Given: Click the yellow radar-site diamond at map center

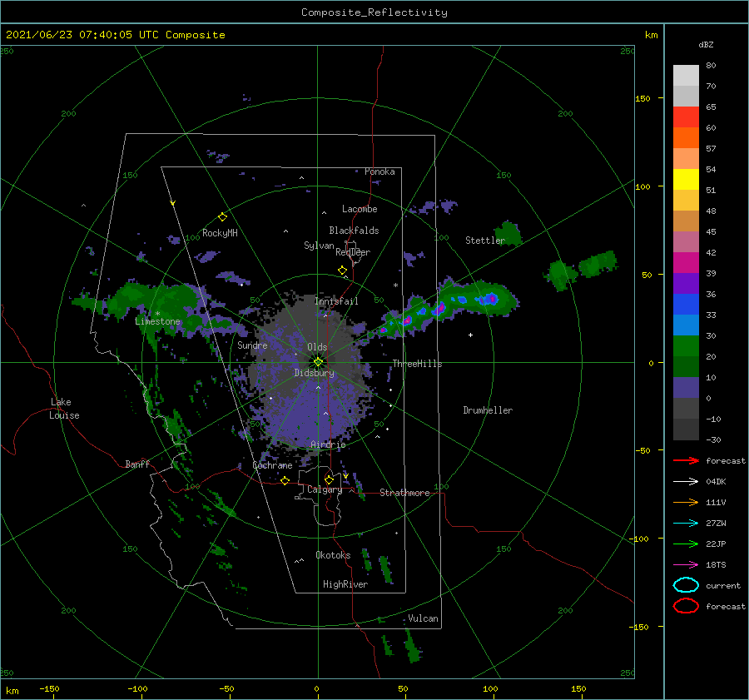Looking at the screenshot, I should pos(318,362).
